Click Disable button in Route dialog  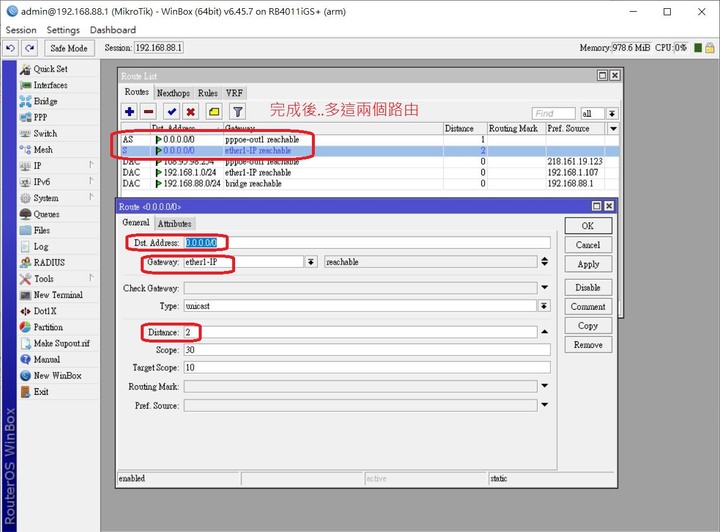(x=588, y=288)
